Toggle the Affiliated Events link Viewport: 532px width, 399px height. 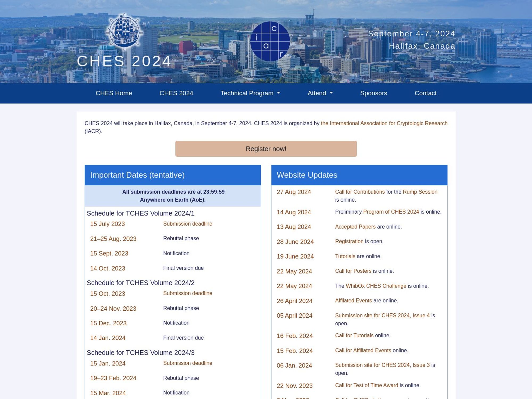click(x=353, y=301)
